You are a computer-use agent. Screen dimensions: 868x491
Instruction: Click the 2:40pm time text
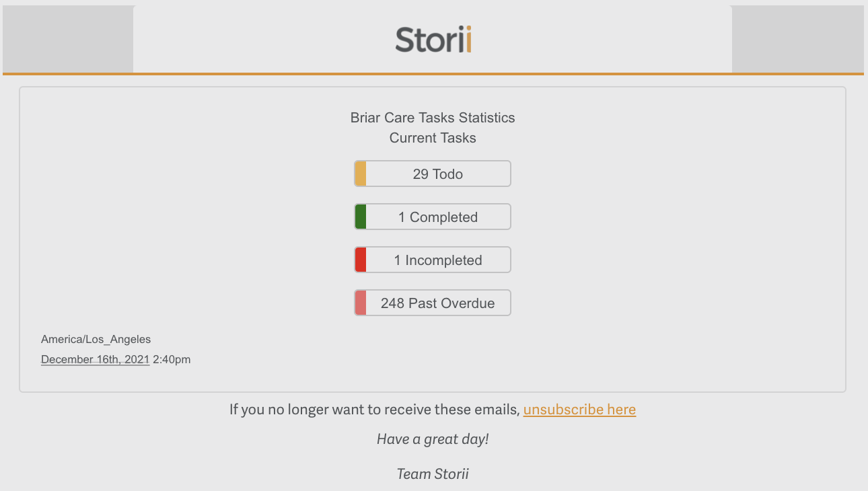172,359
